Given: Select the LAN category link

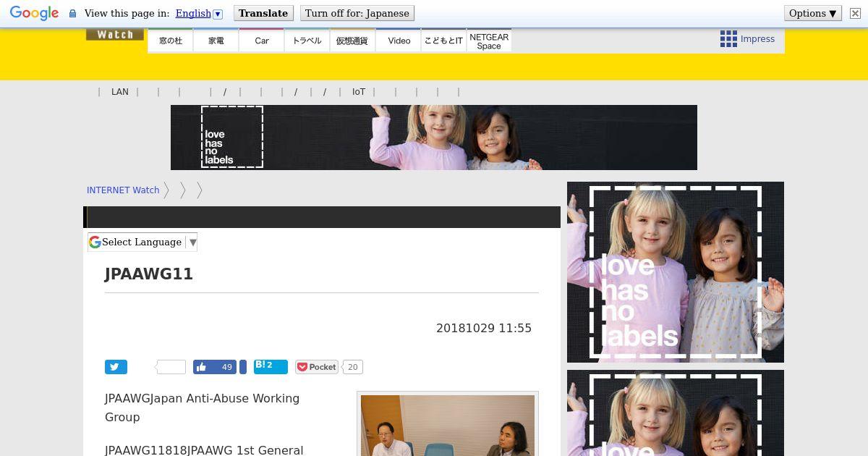Looking at the screenshot, I should click(120, 92).
